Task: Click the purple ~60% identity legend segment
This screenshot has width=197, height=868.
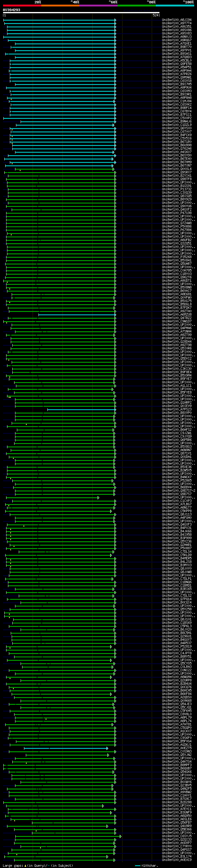Action: point(99,6)
